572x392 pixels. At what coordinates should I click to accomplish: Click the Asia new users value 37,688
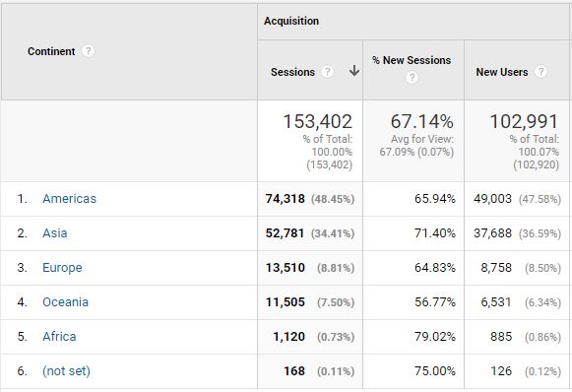coord(492,232)
